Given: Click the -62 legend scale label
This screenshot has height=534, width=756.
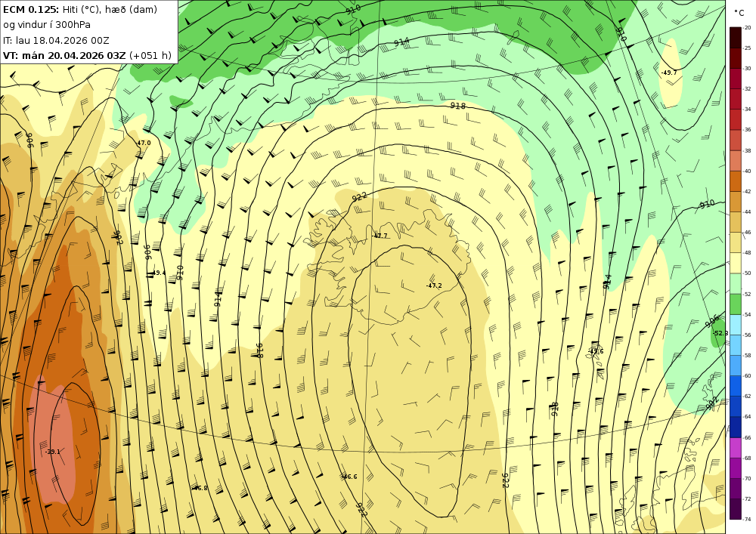Looking at the screenshot, I should tap(748, 397).
